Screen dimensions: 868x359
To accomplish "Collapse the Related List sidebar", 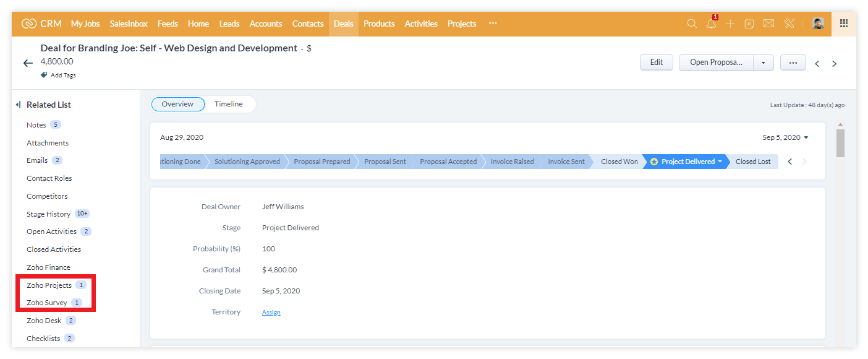I will pyautogui.click(x=19, y=105).
